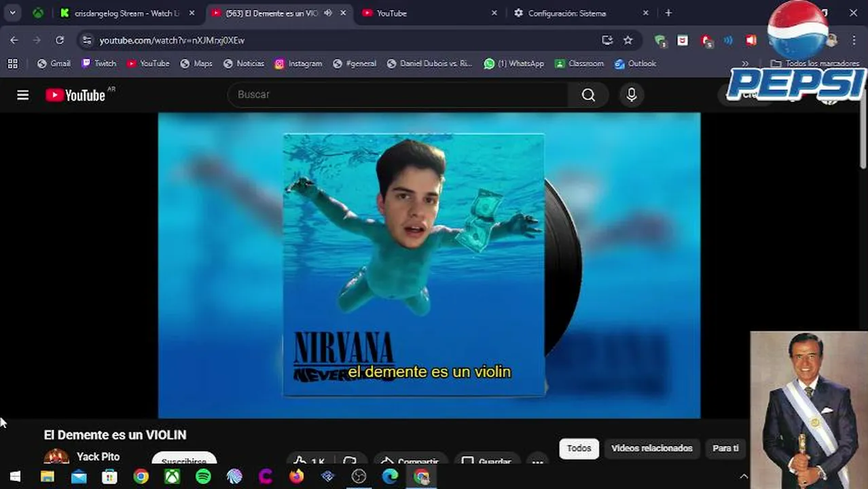868x489 pixels.
Task: Open Spotify from the taskbar
Action: [x=203, y=477]
